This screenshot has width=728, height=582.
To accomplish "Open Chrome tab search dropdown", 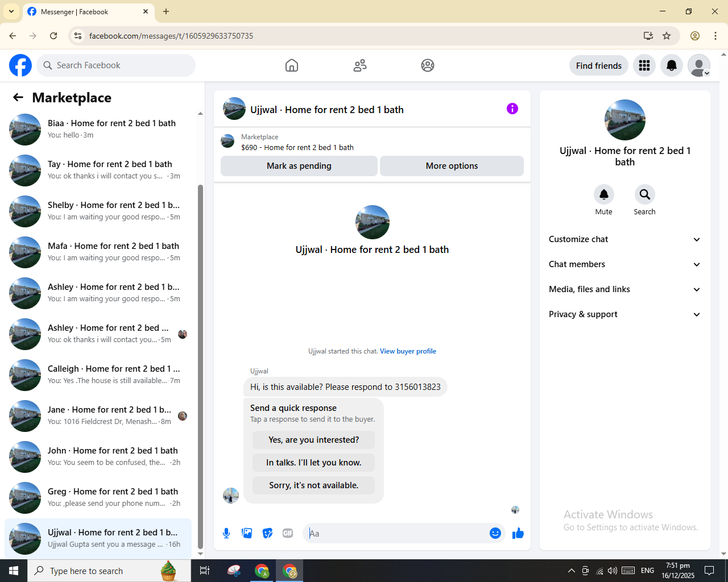I will tap(11, 11).
